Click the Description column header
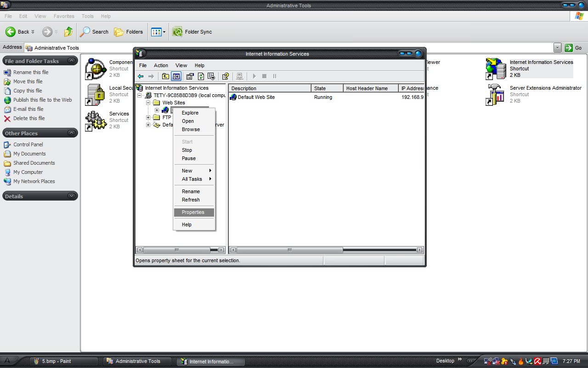 (x=270, y=88)
